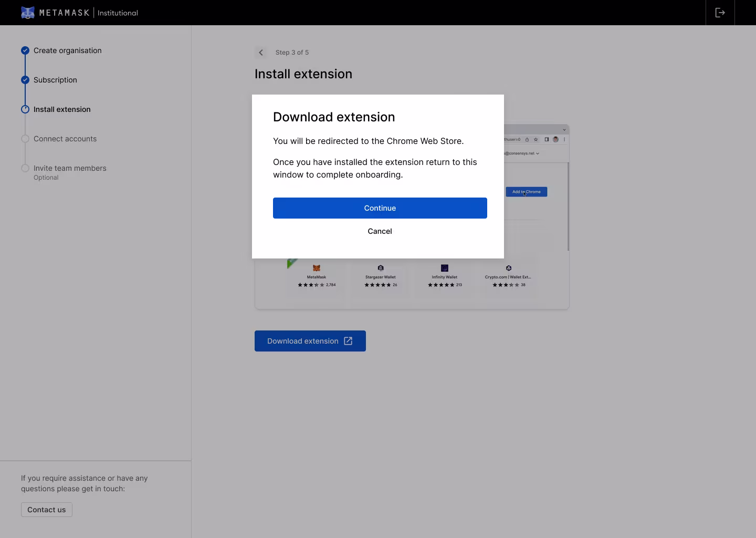
Task: Click the Contact us button
Action: (47, 510)
